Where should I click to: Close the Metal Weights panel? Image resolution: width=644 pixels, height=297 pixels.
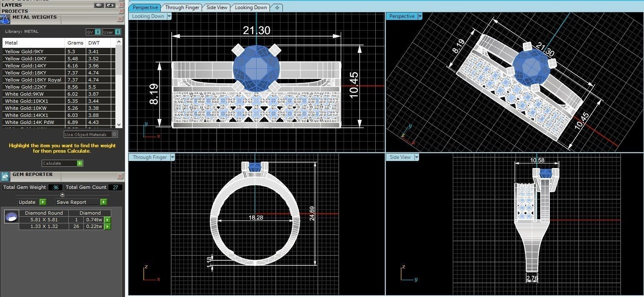[x=120, y=19]
